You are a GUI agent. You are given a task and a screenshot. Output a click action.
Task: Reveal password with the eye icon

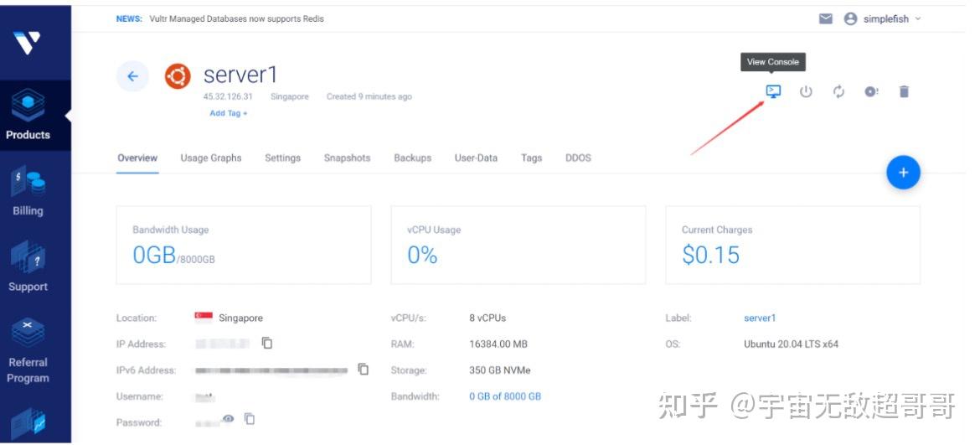tap(228, 418)
